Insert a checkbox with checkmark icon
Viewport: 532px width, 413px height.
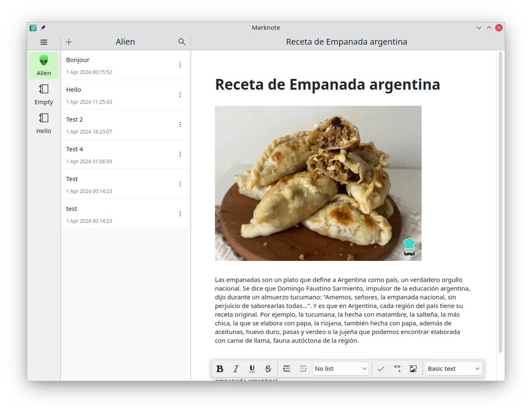point(381,369)
